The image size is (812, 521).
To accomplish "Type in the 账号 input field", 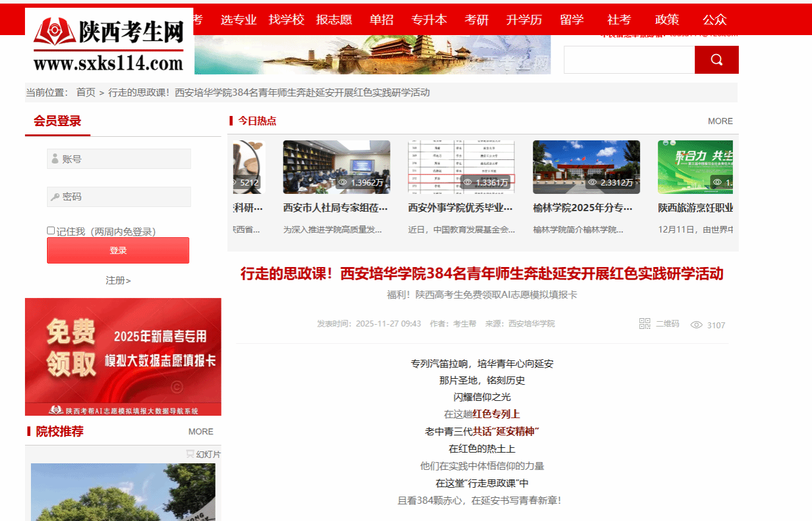I will click(x=125, y=159).
